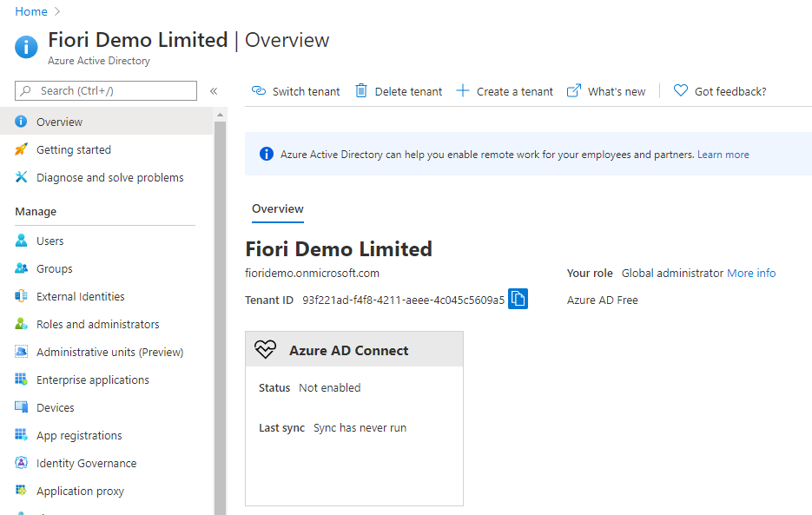The width and height of the screenshot is (812, 515).
Task: Open Application proxy menu item
Action: coord(106,491)
